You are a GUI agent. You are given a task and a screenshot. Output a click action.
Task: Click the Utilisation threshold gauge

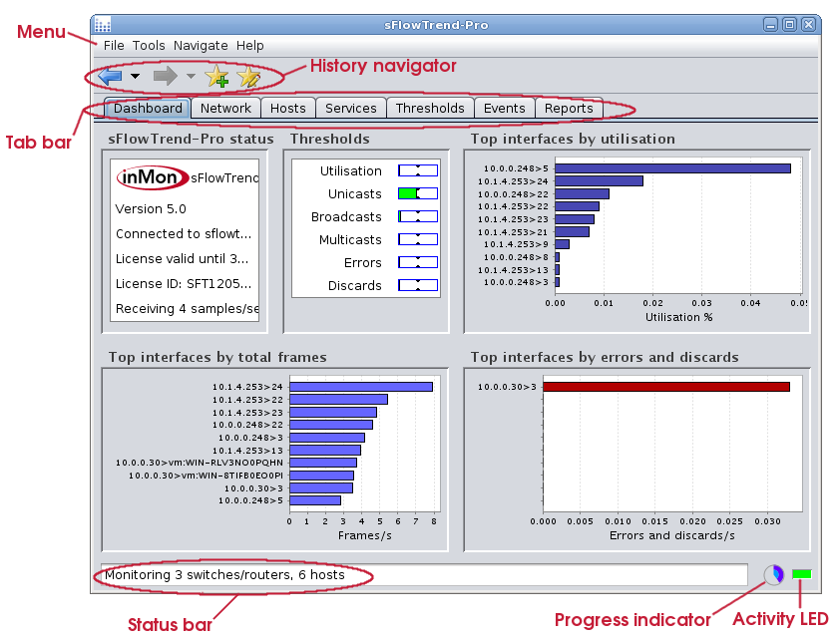click(418, 170)
